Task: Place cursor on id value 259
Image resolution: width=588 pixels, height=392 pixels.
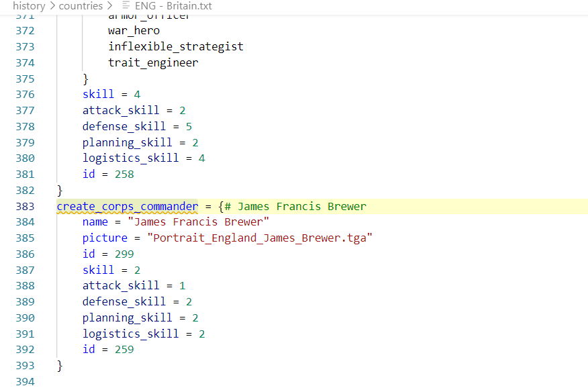Action: [124, 350]
